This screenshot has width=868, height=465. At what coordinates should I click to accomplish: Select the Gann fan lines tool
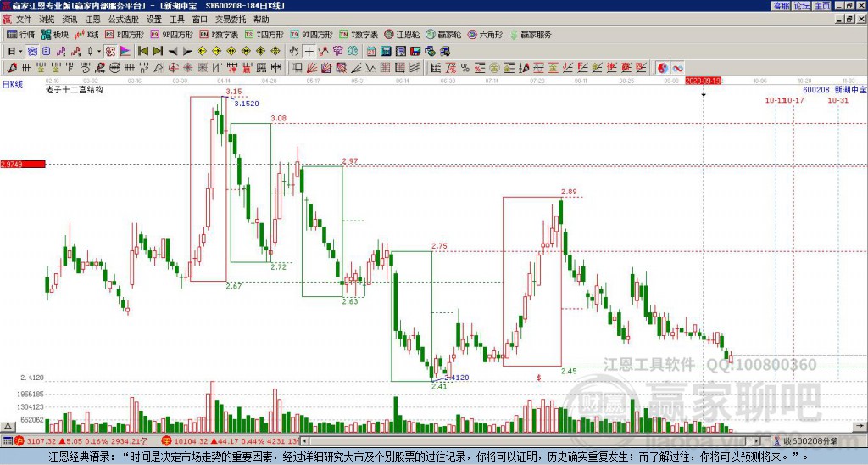click(312, 68)
